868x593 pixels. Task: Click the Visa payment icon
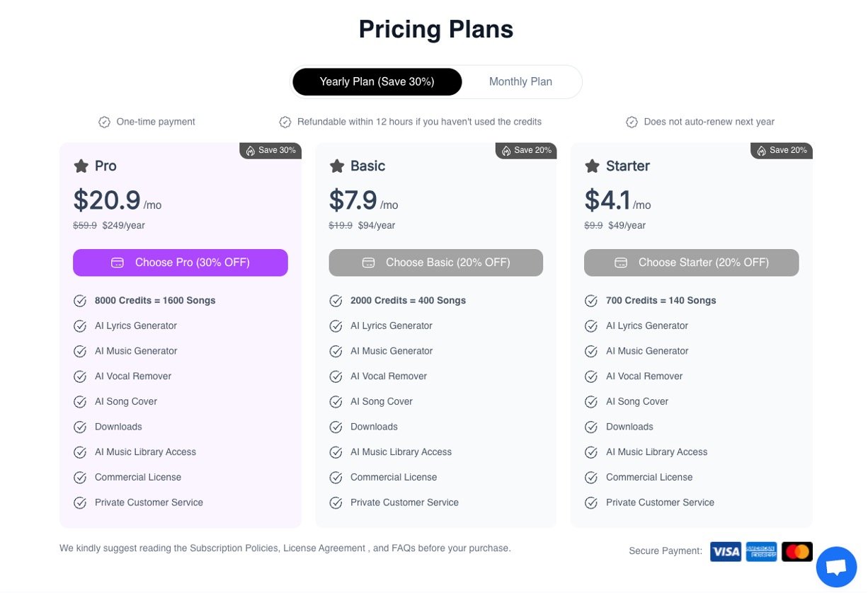coord(726,552)
